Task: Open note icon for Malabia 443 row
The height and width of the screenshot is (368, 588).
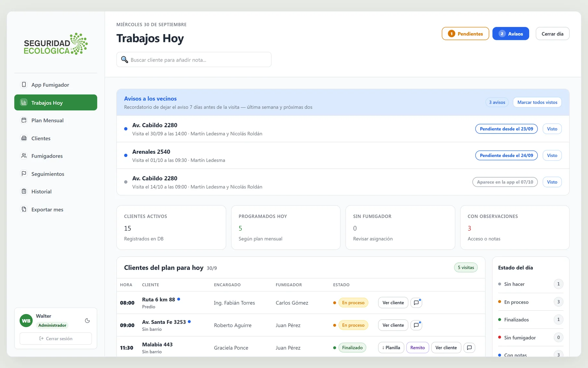Action: click(x=469, y=348)
